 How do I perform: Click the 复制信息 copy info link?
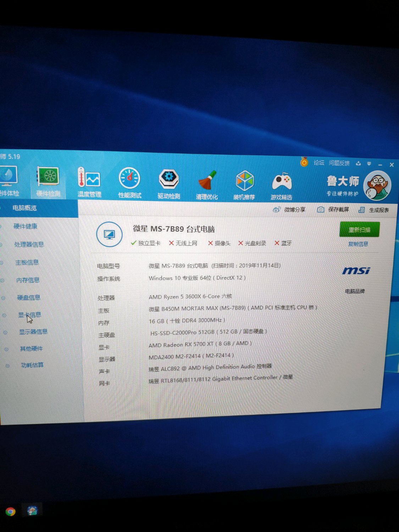tap(358, 244)
